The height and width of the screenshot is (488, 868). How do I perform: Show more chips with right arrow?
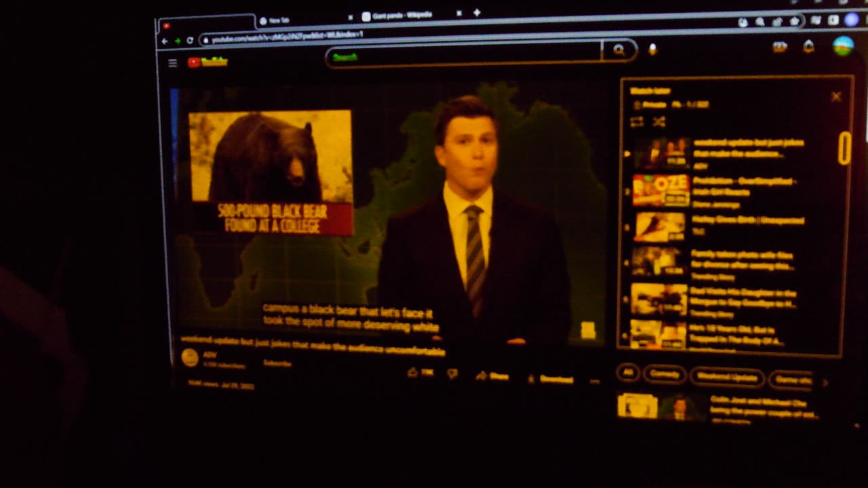pos(825,382)
